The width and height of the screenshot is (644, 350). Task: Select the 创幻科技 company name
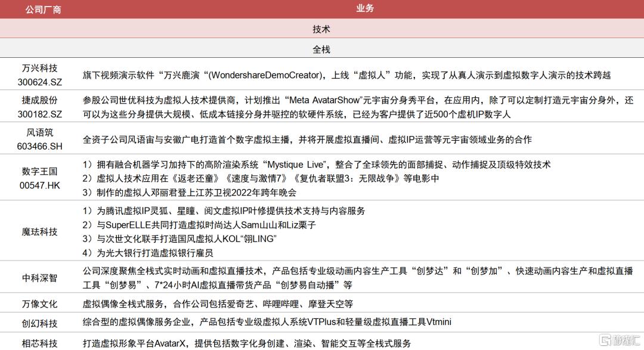40,323
